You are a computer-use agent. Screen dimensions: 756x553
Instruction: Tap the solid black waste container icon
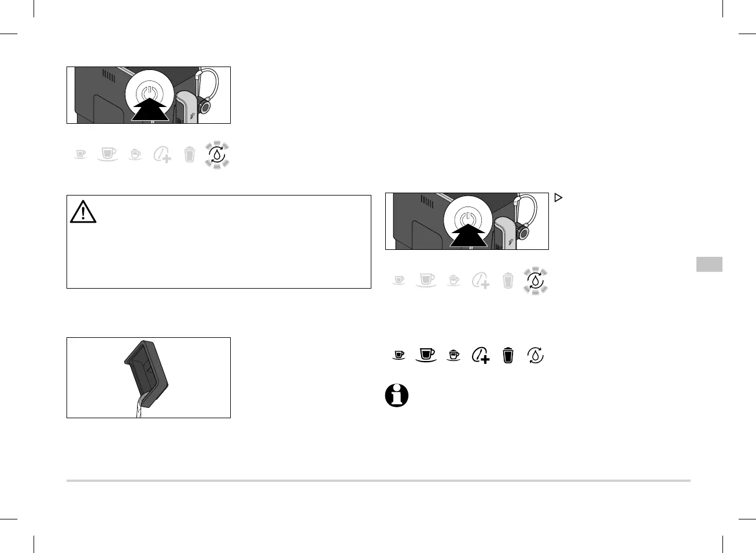[508, 355]
